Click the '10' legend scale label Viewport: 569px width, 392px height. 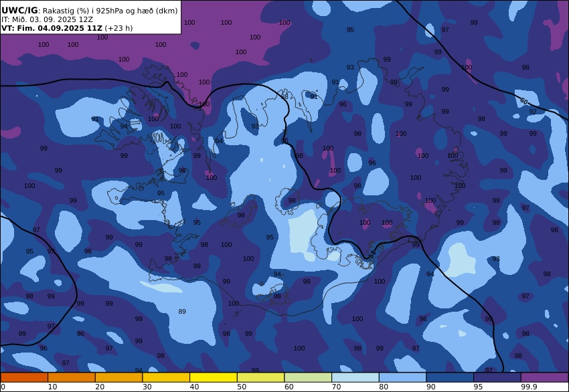click(52, 387)
